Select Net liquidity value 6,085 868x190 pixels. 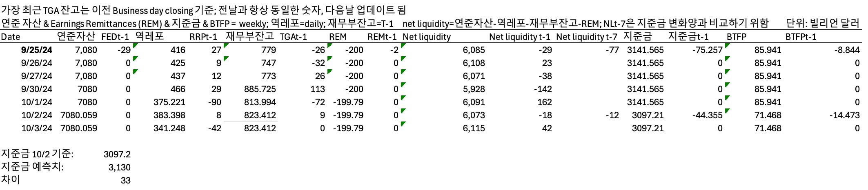coord(474,50)
